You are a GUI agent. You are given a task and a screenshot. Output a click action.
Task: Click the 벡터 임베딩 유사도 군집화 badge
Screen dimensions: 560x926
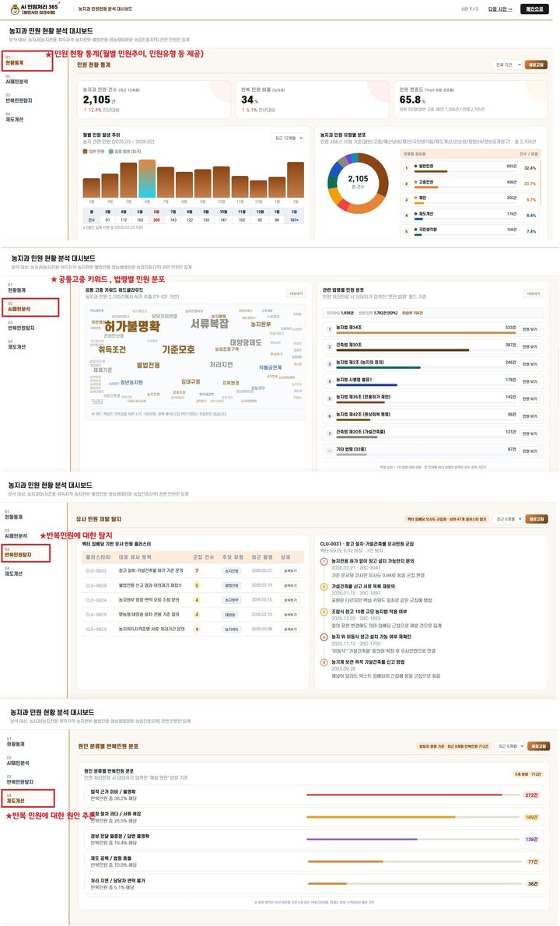446,519
